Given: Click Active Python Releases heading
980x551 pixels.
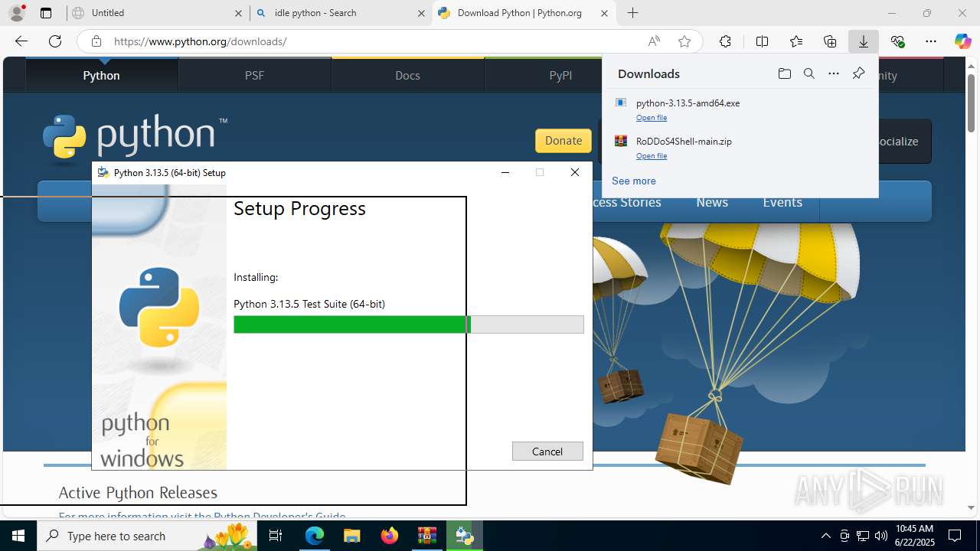Looking at the screenshot, I should coord(138,492).
